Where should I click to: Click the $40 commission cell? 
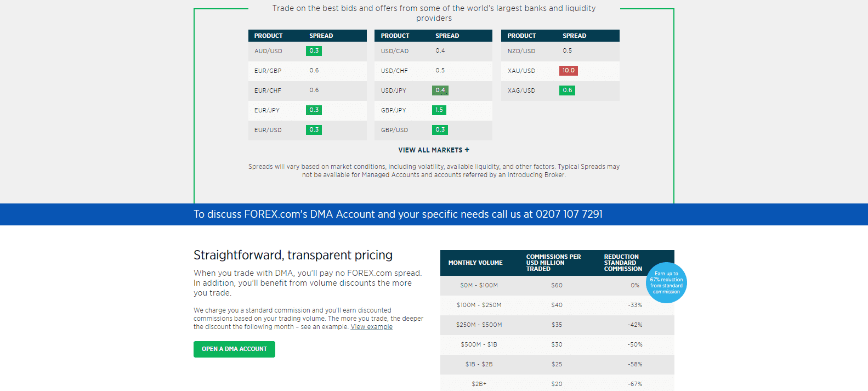tap(557, 305)
